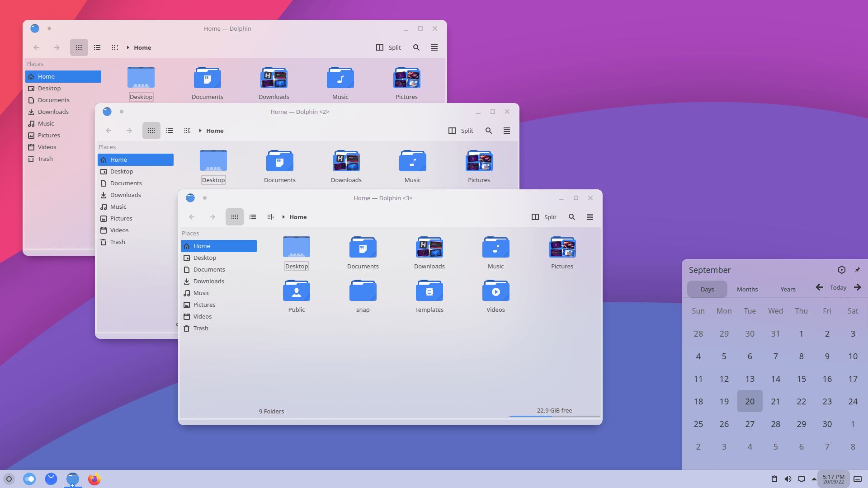Switch to Months view in calendar

[x=747, y=289]
